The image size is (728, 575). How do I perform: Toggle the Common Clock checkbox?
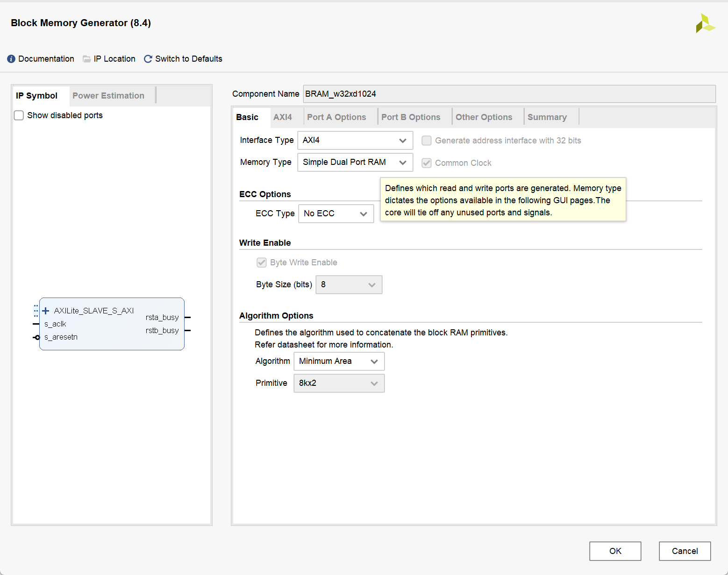(427, 163)
